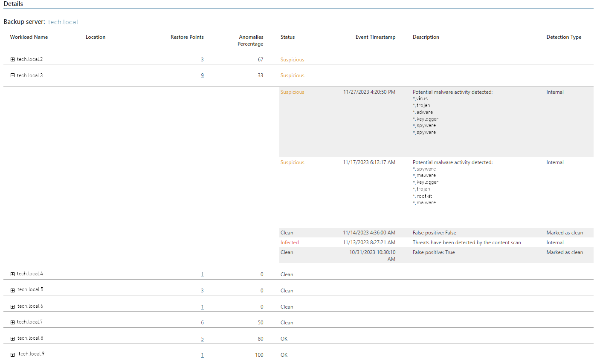Click anomalies percentage 67 for tech.local.2
This screenshot has width=597, height=364.
point(261,60)
